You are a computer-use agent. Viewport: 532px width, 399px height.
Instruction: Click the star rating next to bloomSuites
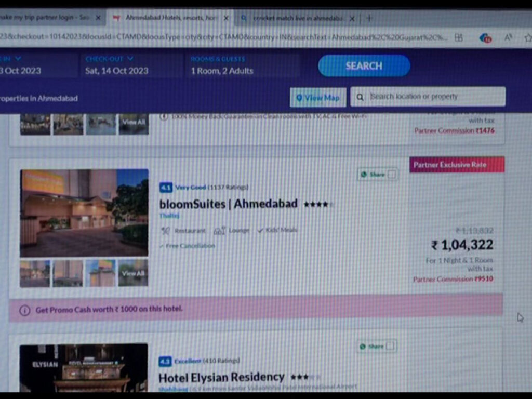318,204
